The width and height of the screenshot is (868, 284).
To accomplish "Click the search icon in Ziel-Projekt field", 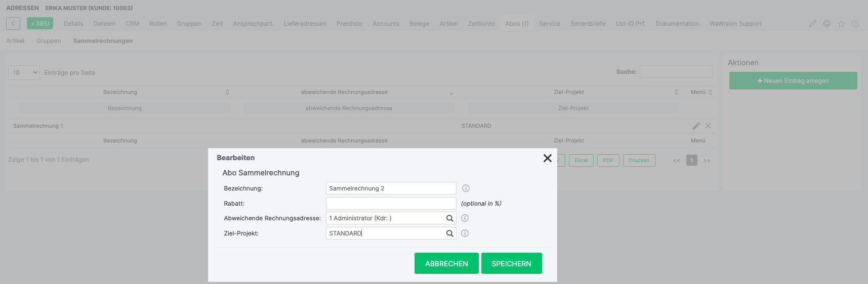I will click(x=449, y=233).
